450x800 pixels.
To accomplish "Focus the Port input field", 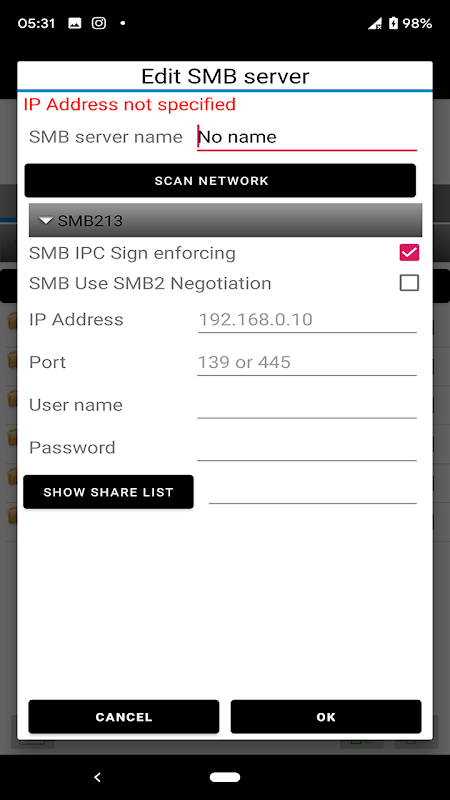I will pos(307,362).
